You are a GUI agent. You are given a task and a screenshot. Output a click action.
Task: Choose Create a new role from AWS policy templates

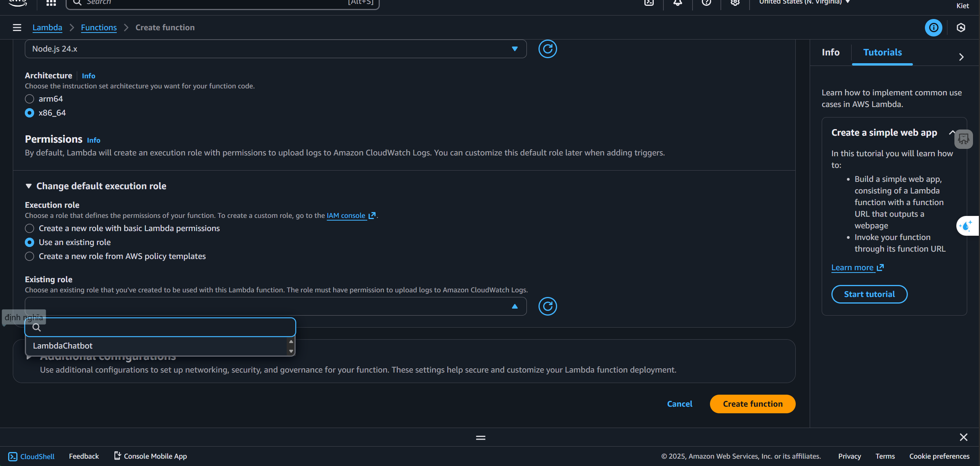(29, 256)
